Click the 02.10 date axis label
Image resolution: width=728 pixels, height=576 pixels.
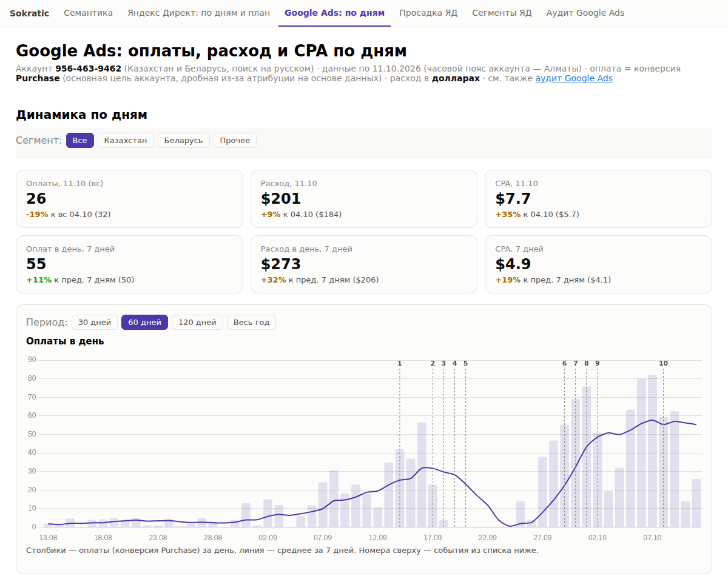(x=597, y=538)
